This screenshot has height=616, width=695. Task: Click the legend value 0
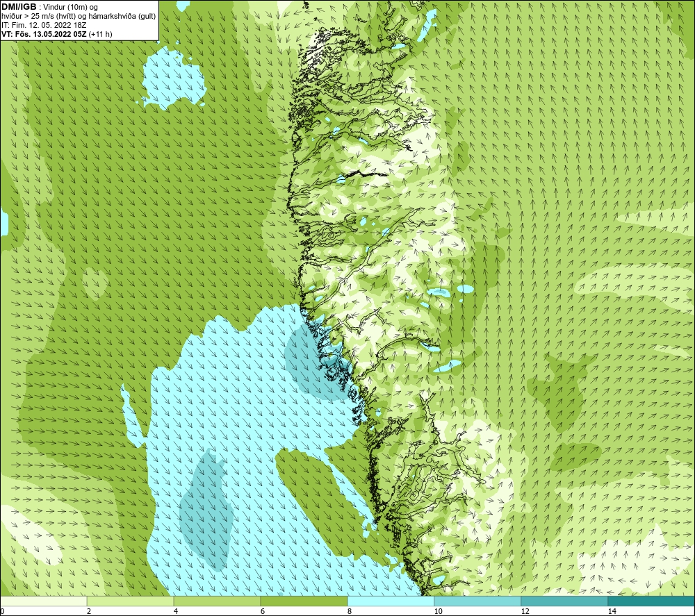click(x=2, y=612)
